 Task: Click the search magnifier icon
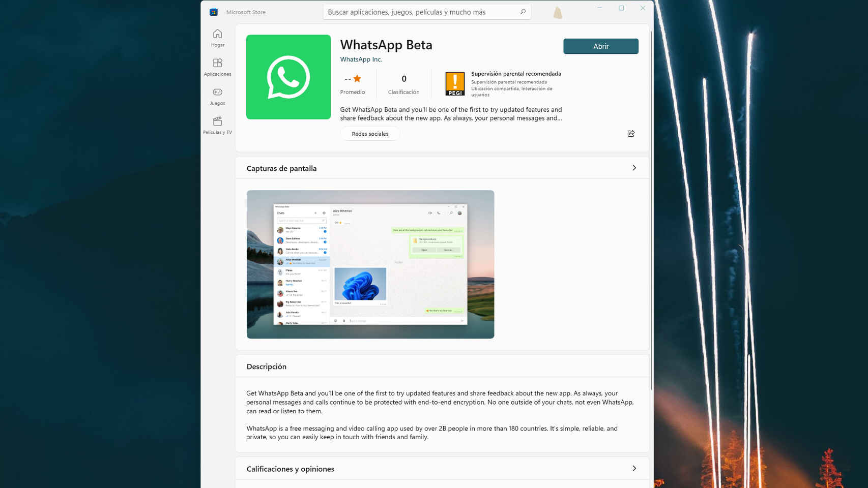tap(523, 12)
